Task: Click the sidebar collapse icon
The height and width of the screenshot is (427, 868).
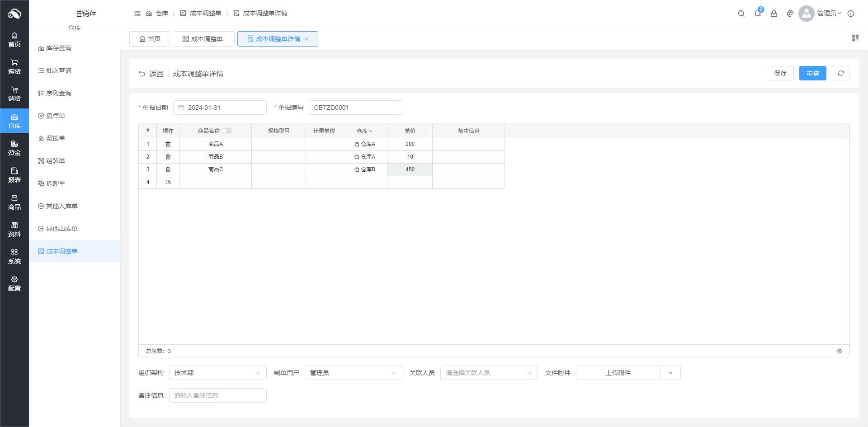Action: coord(137,14)
